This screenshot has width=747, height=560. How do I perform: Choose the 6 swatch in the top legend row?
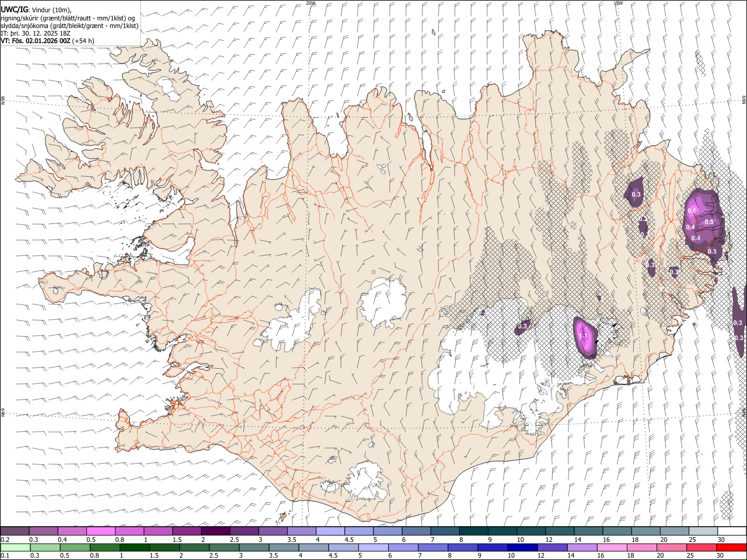pos(416,531)
